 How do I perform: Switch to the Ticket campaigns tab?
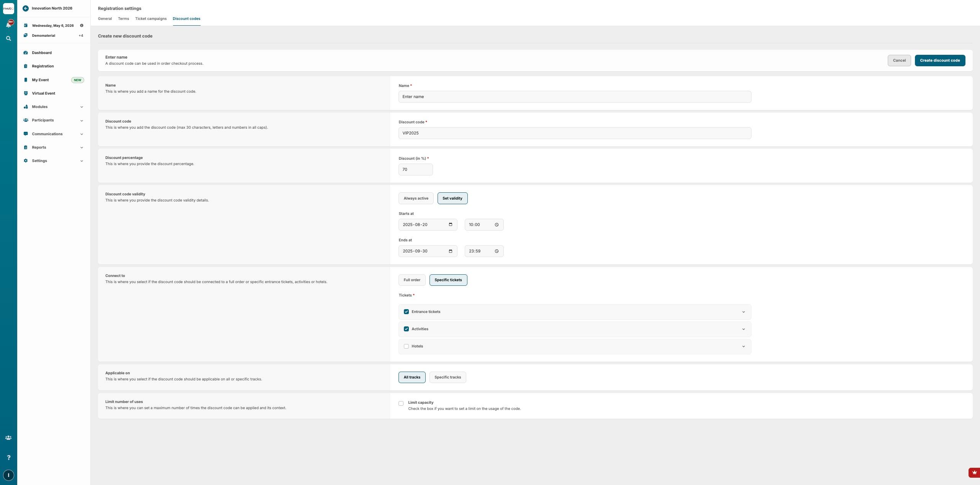151,19
